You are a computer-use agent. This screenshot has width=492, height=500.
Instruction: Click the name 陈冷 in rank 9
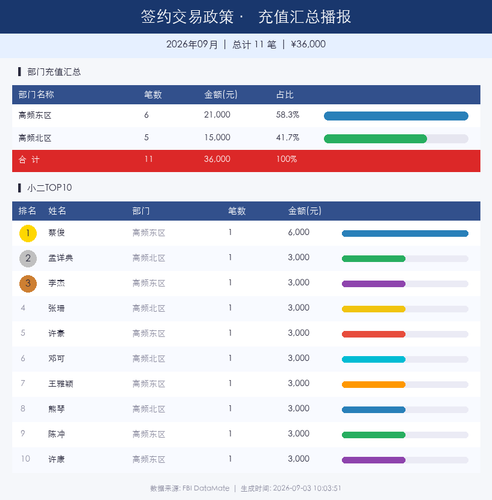(x=57, y=434)
